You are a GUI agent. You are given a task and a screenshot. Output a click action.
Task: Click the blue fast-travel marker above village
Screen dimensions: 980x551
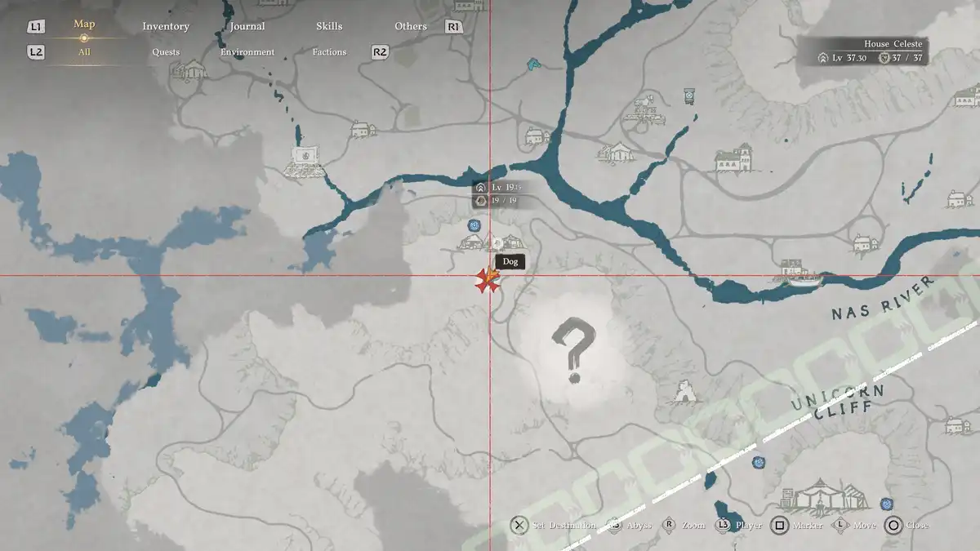[x=474, y=225]
